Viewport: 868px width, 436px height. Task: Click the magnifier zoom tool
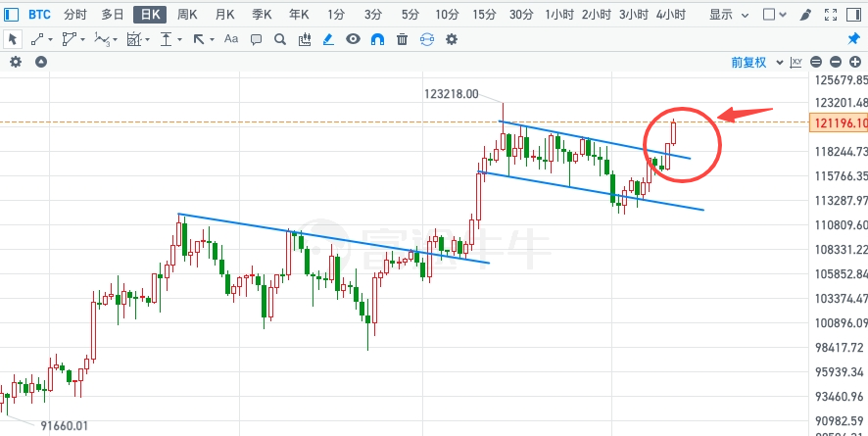pyautogui.click(x=280, y=39)
